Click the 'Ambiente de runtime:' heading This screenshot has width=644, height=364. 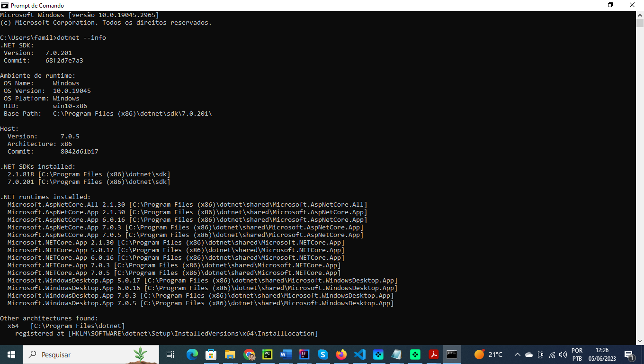tap(38, 75)
